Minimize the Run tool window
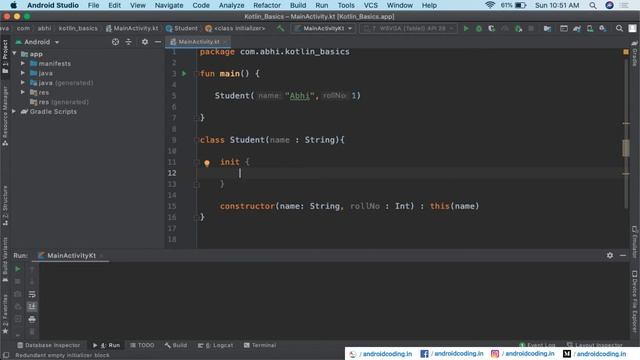Image resolution: width=640 pixels, height=360 pixels. click(x=623, y=255)
